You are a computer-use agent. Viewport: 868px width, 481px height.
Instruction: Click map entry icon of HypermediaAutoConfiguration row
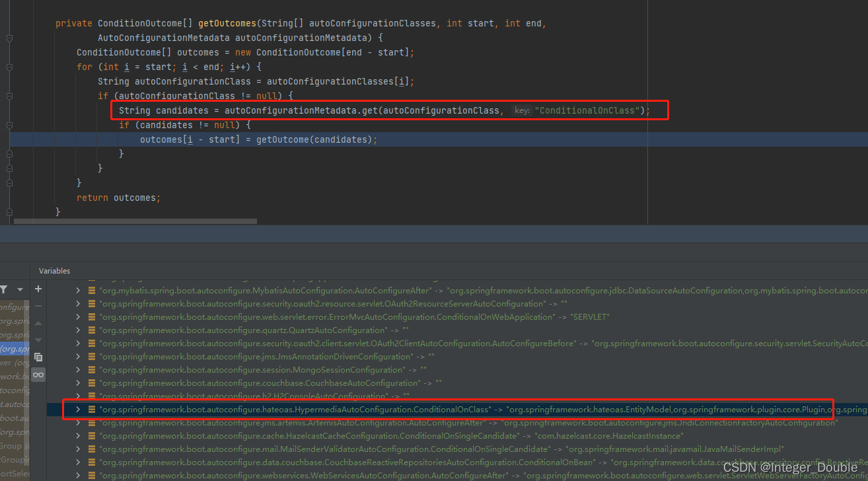click(92, 410)
